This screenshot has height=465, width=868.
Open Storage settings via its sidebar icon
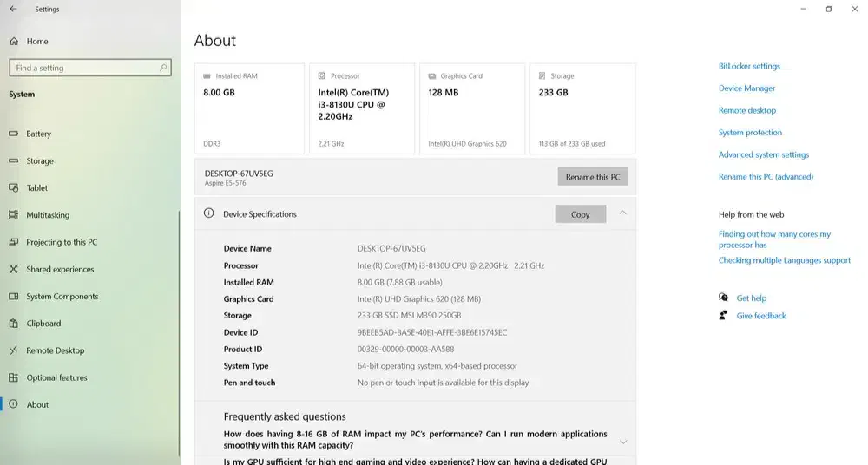click(x=13, y=161)
